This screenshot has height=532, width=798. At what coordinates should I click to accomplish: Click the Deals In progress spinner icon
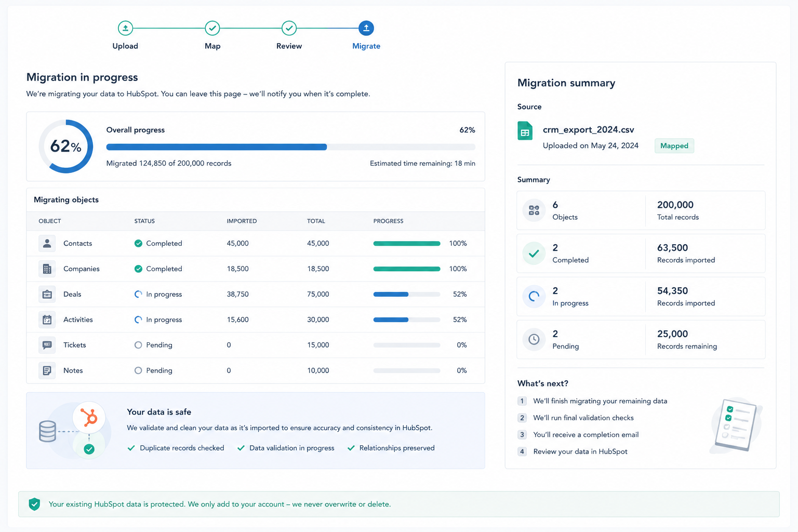point(138,294)
